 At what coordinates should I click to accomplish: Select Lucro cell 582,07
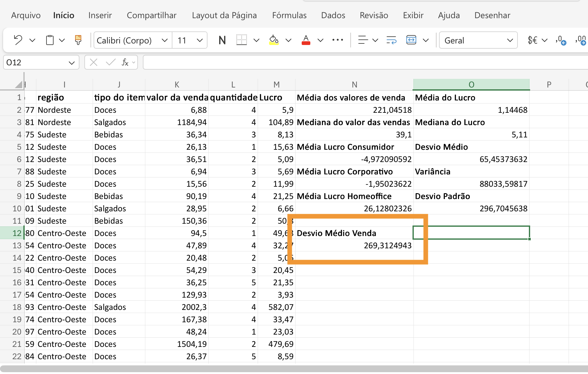(x=276, y=307)
